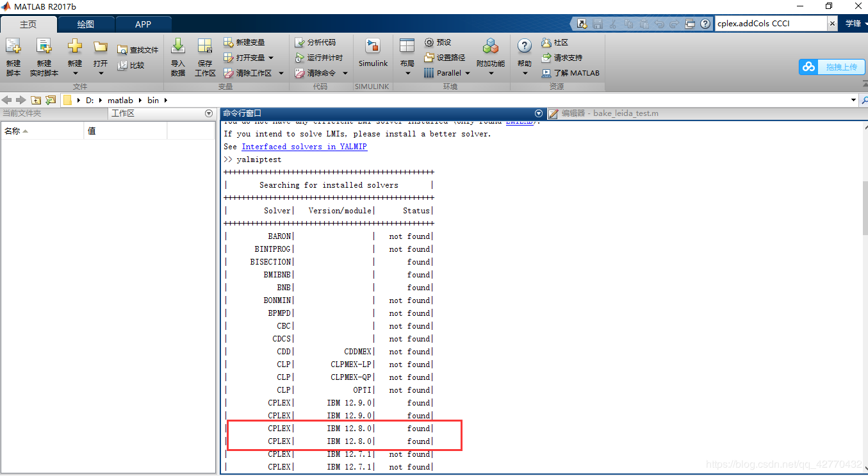Click 附加功能 (Add-Ons) cubes icon
This screenshot has width=868, height=476.
click(x=491, y=46)
